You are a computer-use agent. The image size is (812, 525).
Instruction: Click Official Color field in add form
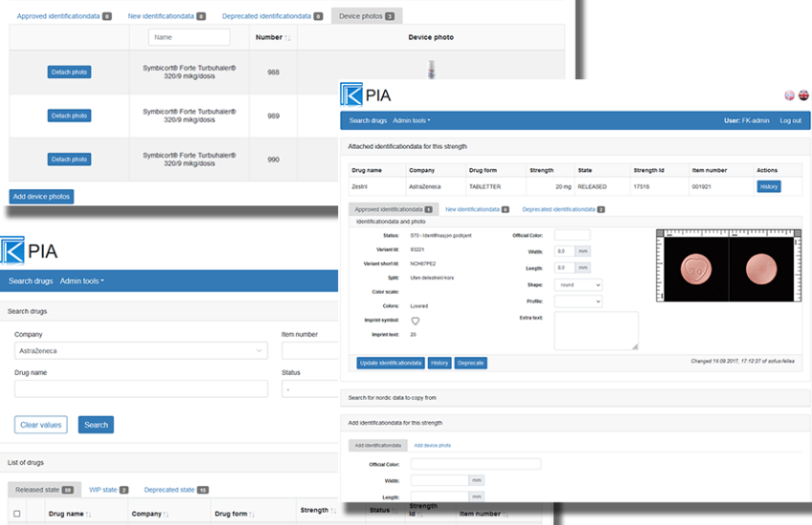pos(476,464)
